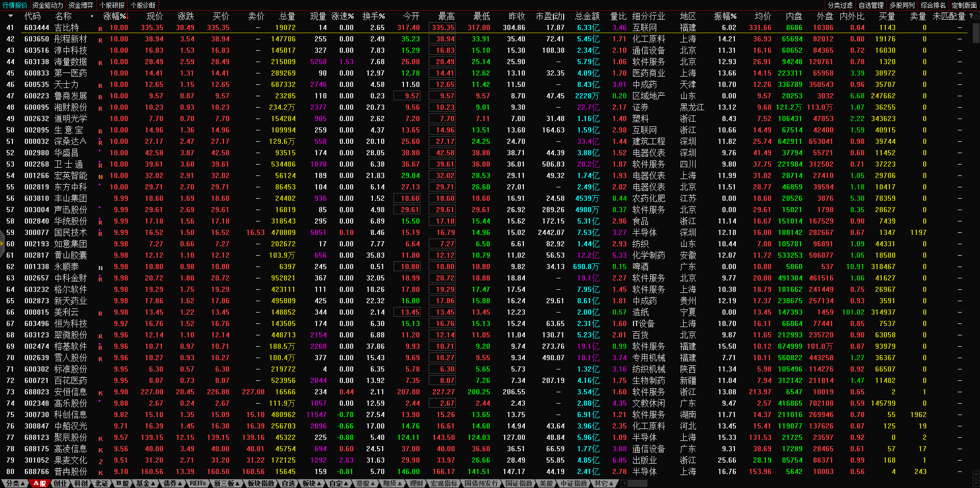
Task: Sort by 总金额 column header
Action: pyautogui.click(x=587, y=17)
